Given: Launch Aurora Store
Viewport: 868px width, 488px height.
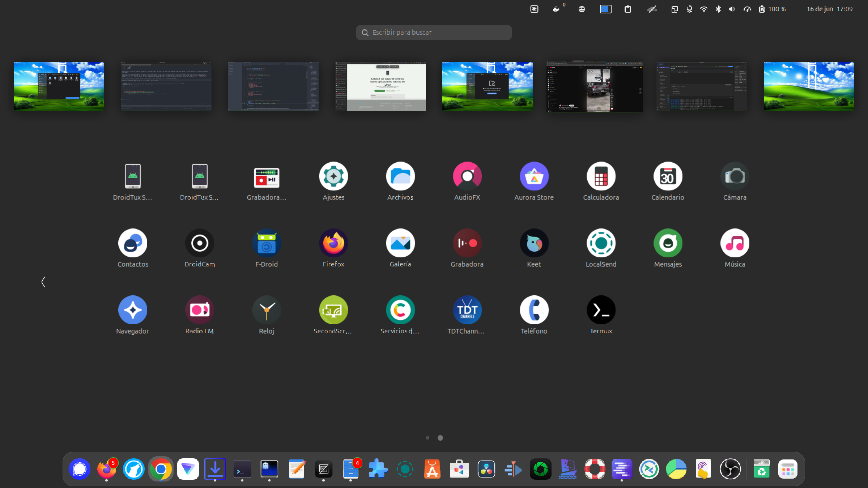Looking at the screenshot, I should (534, 176).
